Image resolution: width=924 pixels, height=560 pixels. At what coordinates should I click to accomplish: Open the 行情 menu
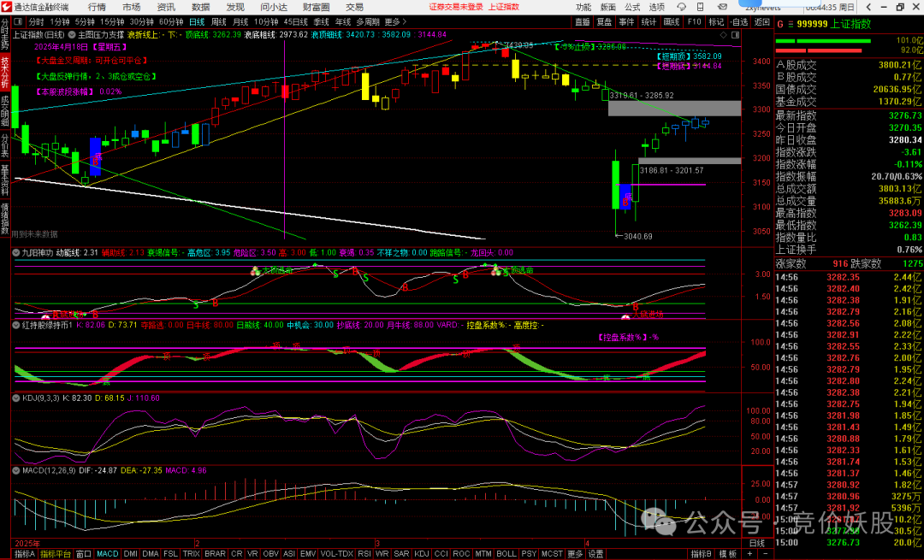98,7
